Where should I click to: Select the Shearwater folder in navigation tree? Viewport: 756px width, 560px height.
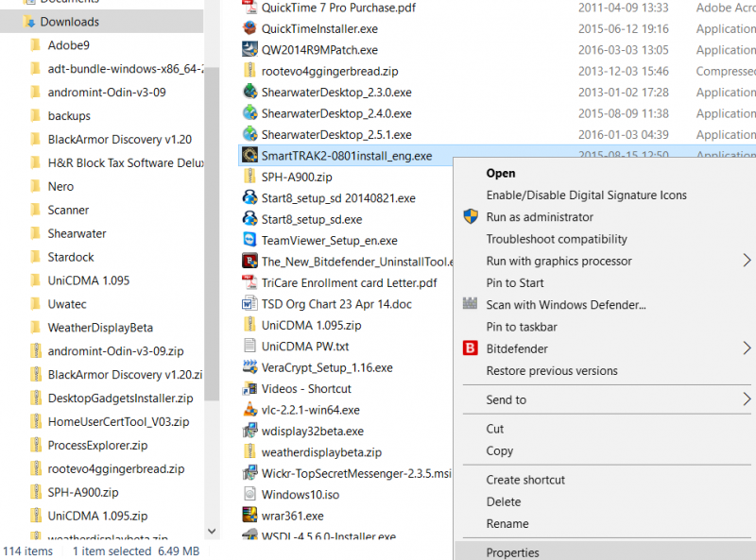(x=77, y=233)
